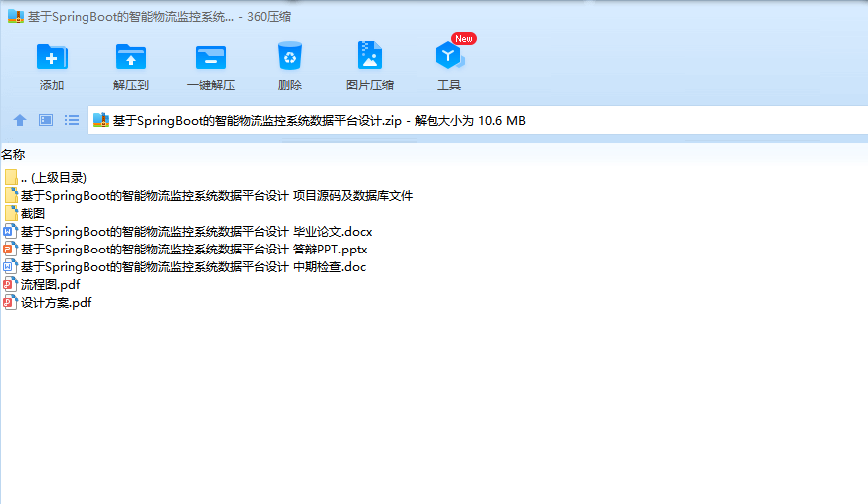Click the document icon of 中期检查.doc
868x504 pixels.
click(x=10, y=266)
